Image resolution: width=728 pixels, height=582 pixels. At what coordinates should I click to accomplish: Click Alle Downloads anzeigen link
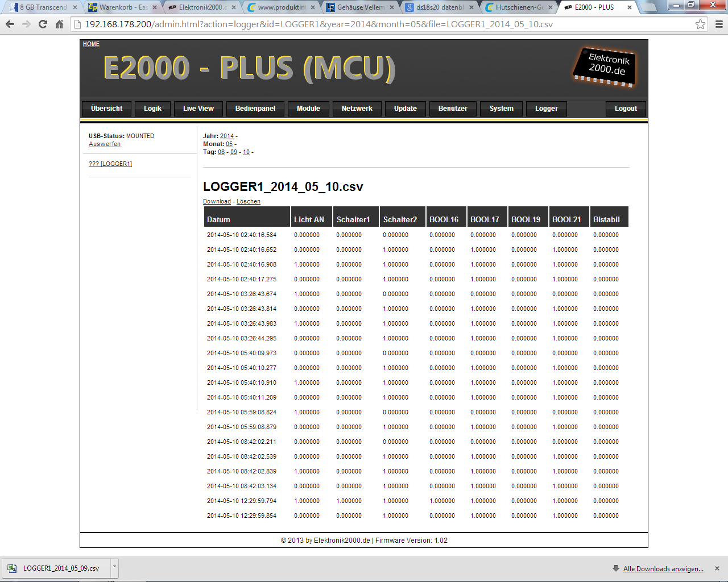663,569
